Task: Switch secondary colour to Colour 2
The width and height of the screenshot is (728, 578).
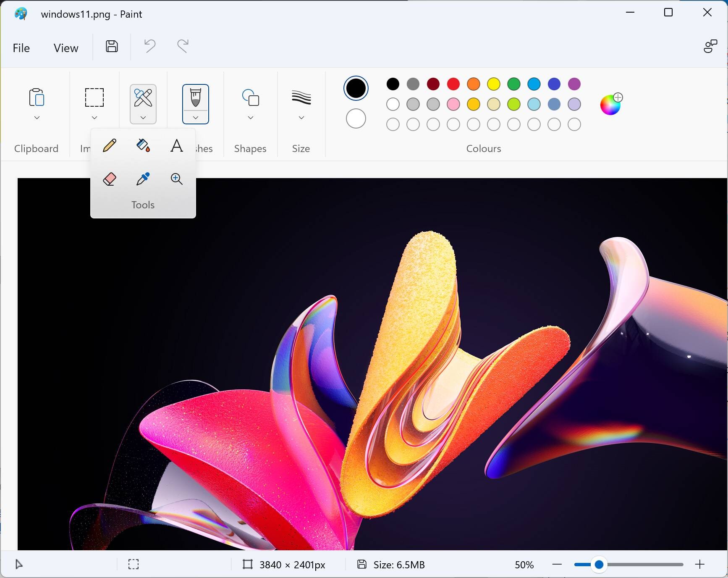Action: [356, 118]
